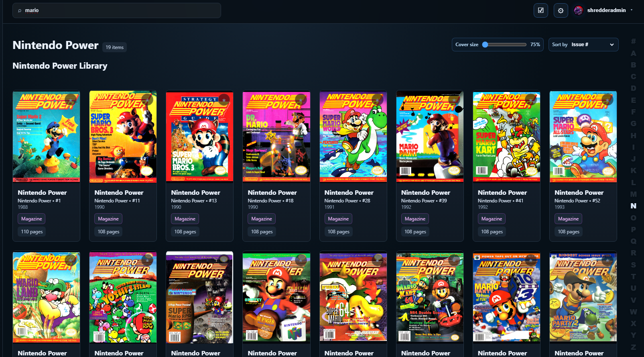This screenshot has width=644, height=357.
Task: Star the Super Mario Kart issue #41
Action: pos(530,100)
